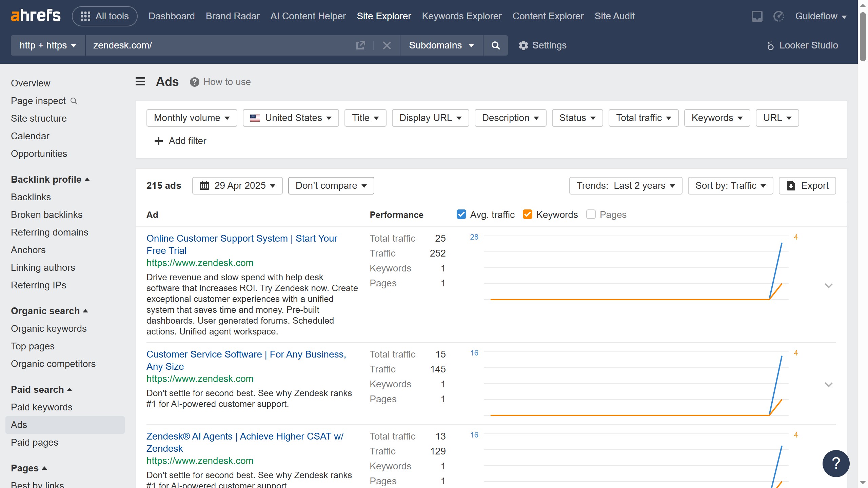
Task: Open the United States country dropdown
Action: click(x=291, y=118)
